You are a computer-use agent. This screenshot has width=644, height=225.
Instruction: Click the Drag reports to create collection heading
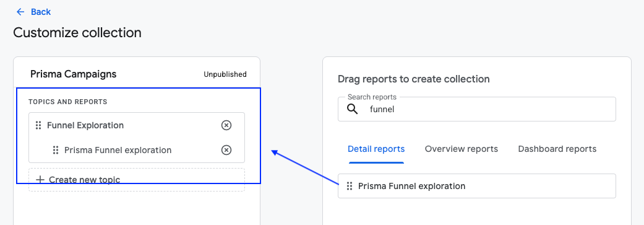point(414,79)
